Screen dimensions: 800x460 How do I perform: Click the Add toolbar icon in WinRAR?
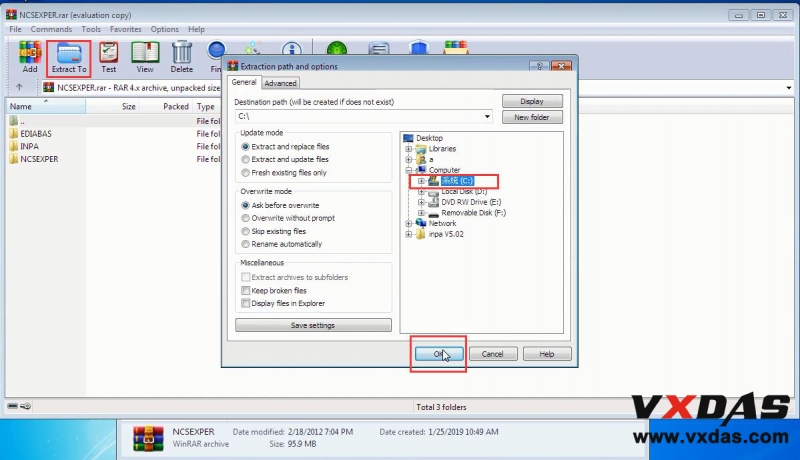30,57
